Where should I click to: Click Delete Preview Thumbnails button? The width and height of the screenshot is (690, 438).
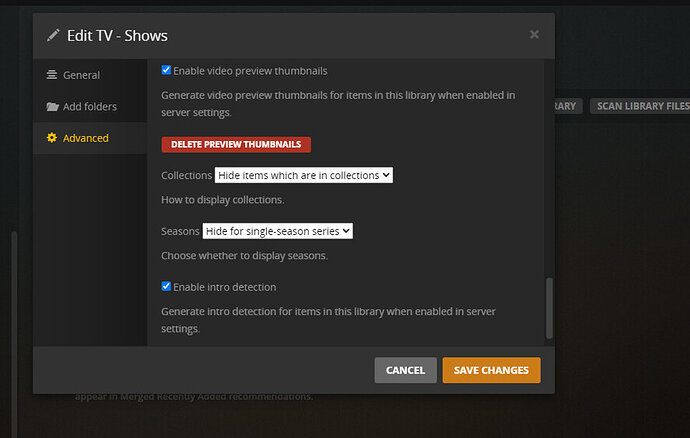(x=236, y=144)
